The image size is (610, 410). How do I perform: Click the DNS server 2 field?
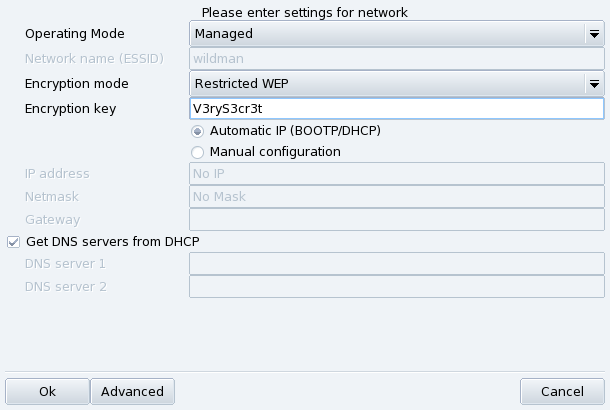(396, 287)
